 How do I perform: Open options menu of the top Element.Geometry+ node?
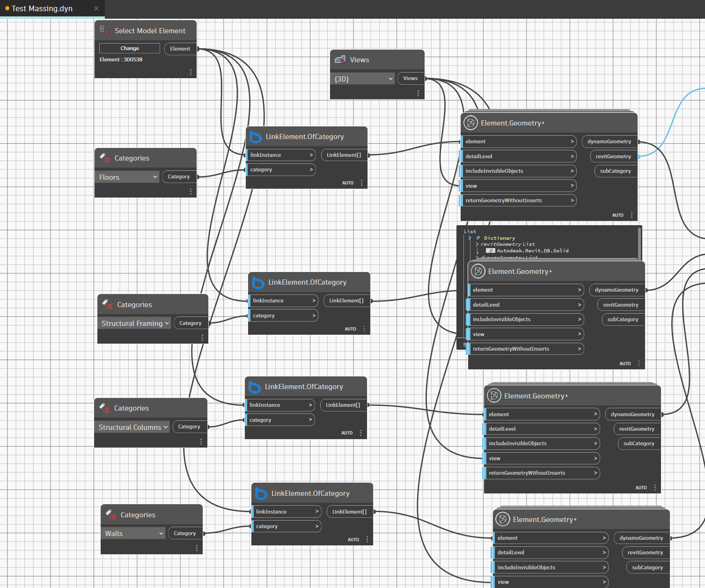coord(632,215)
